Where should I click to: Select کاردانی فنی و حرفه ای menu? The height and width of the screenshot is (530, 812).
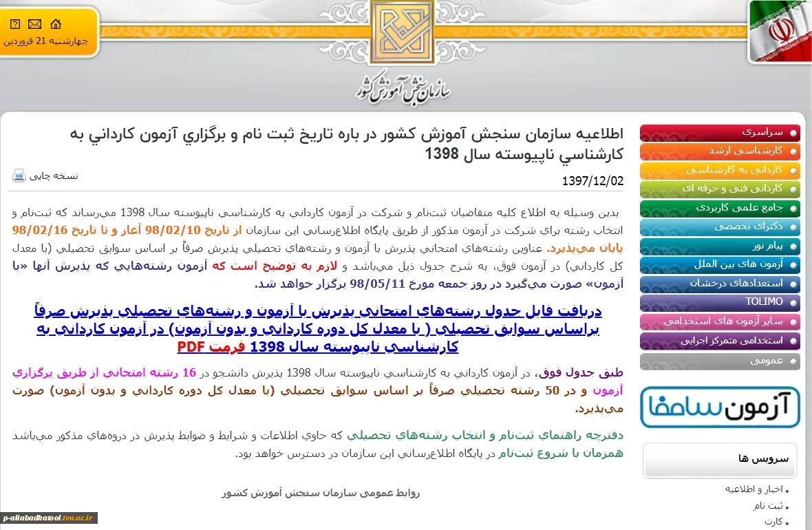tap(720, 189)
